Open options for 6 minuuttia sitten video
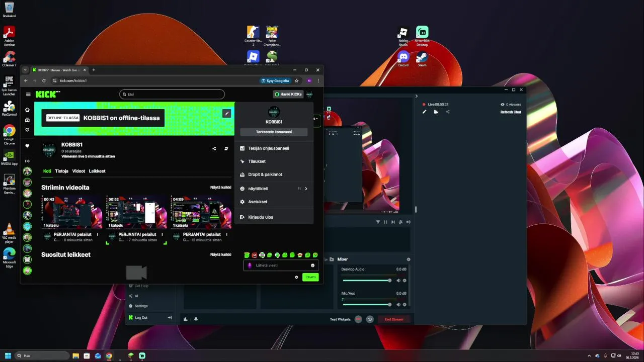The image size is (644, 362). point(98,234)
